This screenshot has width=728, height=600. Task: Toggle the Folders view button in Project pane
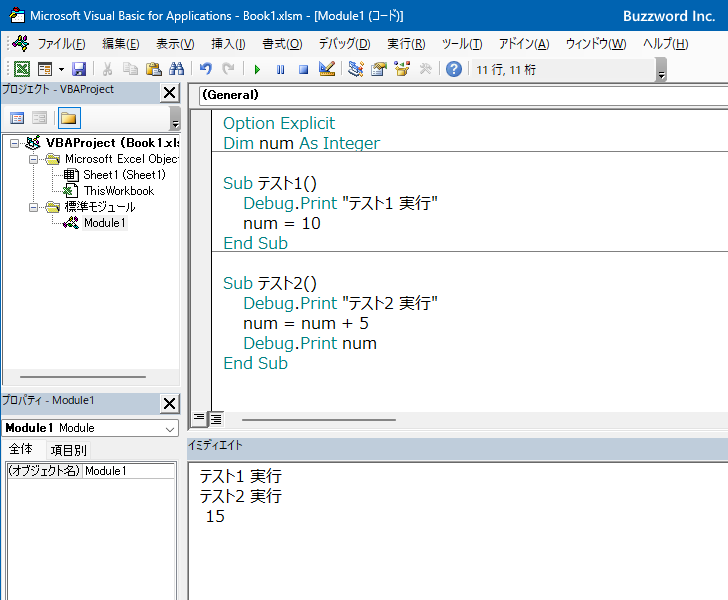pos(69,118)
